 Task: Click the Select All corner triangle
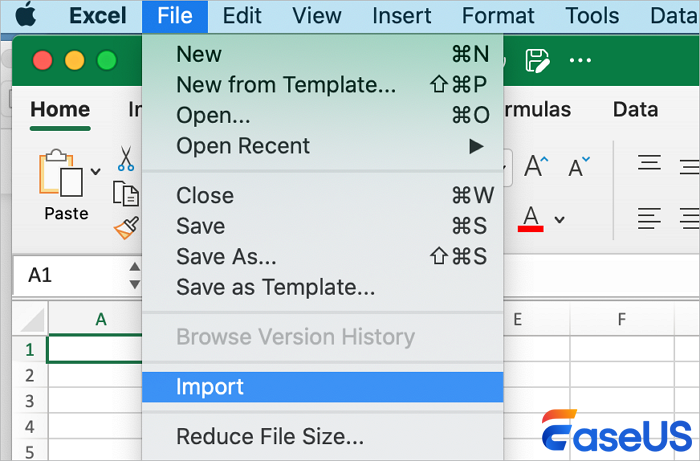[31, 319]
